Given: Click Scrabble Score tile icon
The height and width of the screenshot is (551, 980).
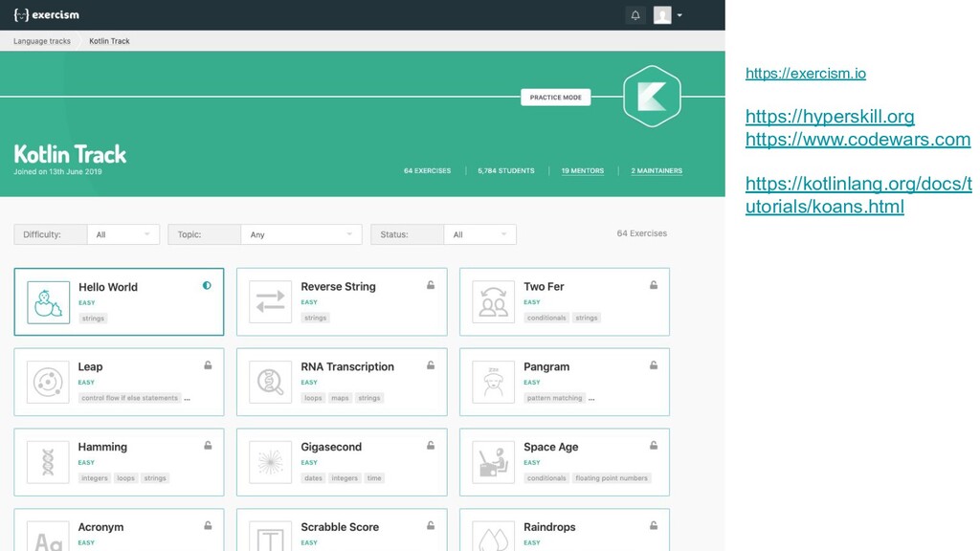Looking at the screenshot, I should pyautogui.click(x=270, y=537).
